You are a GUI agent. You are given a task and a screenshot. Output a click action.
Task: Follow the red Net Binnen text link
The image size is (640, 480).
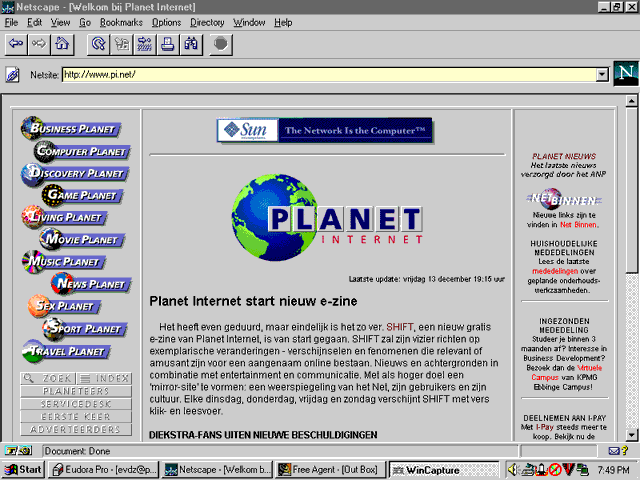578,224
